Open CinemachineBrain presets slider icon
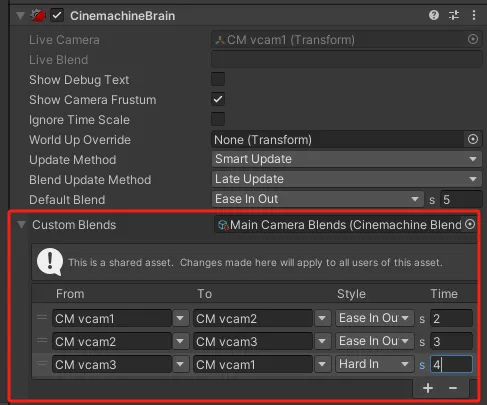The height and width of the screenshot is (405, 487). (x=454, y=15)
